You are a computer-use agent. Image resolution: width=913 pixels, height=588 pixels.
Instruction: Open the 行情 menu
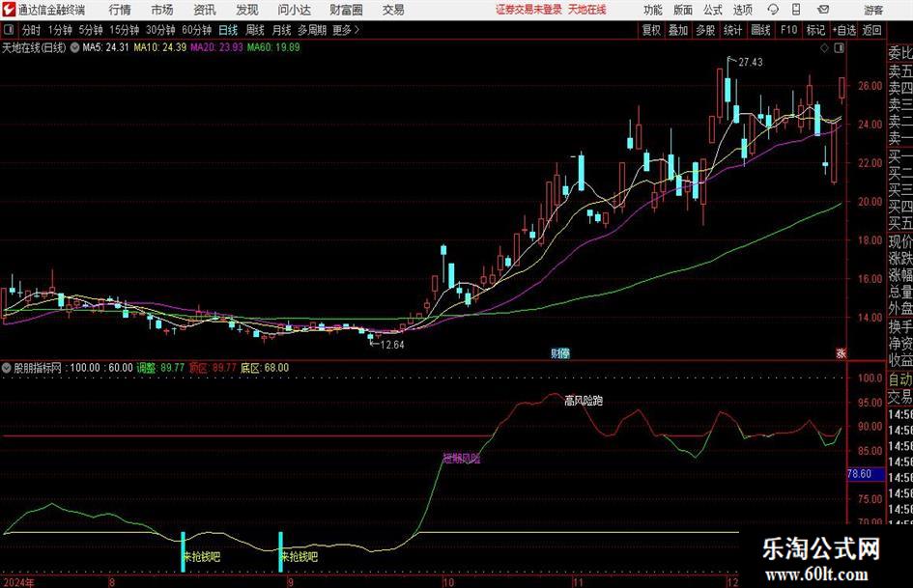point(120,10)
